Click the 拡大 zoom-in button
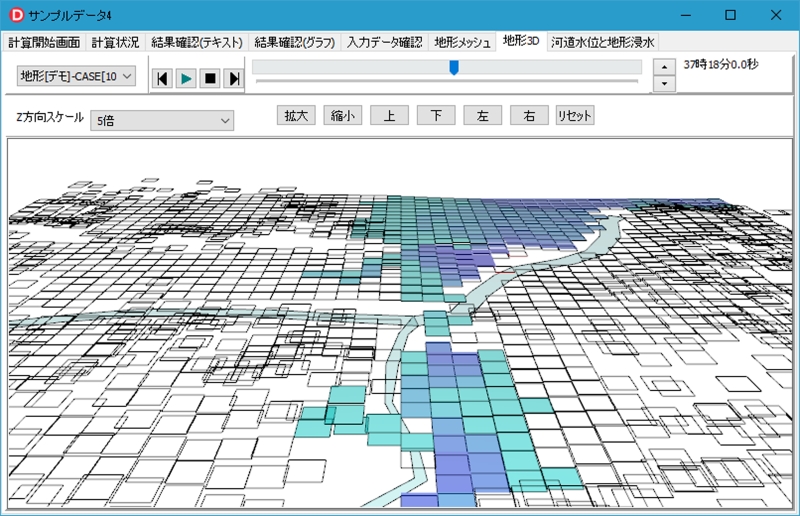The image size is (800, 516). click(x=296, y=116)
